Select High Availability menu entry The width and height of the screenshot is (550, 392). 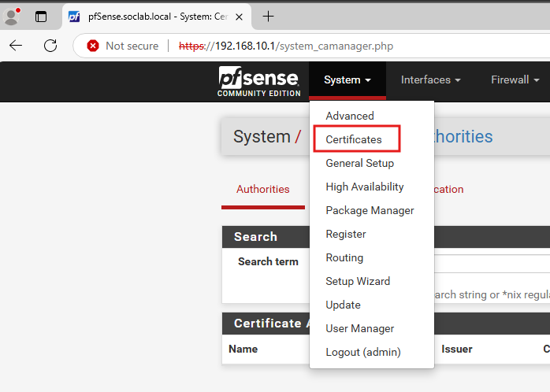tap(365, 187)
